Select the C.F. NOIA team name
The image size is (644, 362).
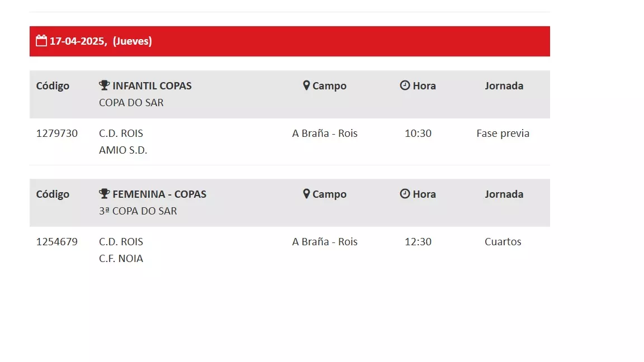coord(121,259)
